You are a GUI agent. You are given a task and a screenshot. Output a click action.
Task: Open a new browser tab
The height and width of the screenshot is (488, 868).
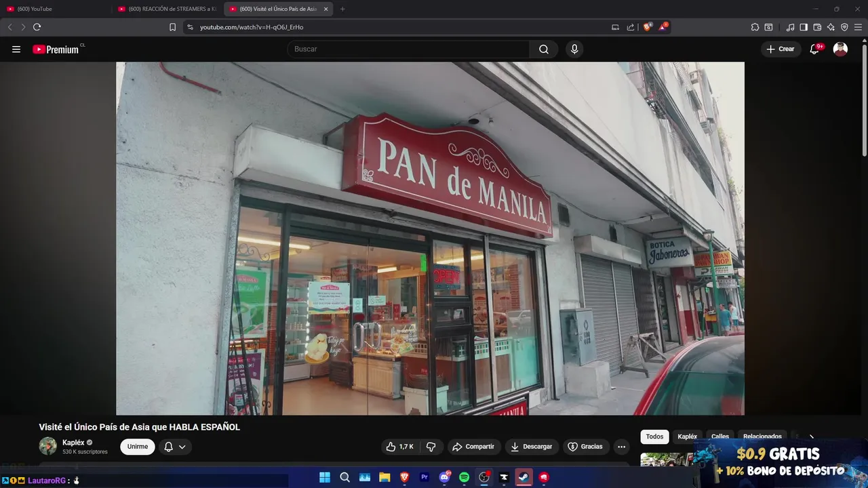(342, 9)
